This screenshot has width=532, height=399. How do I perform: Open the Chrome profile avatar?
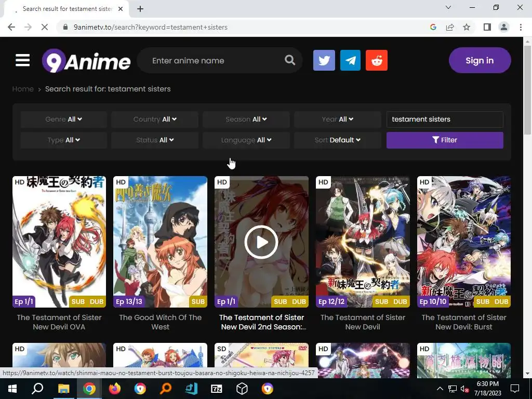point(504,27)
